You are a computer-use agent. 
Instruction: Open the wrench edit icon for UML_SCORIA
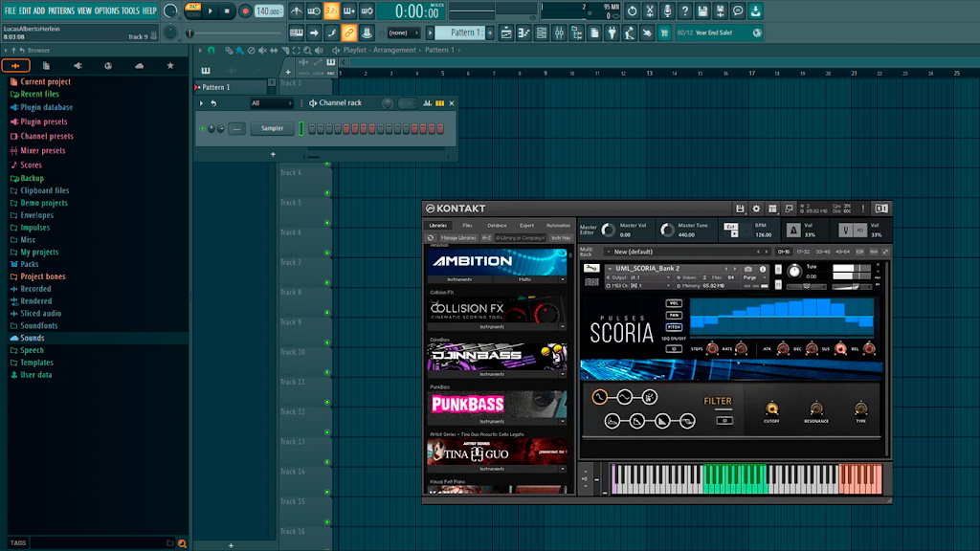(590, 269)
